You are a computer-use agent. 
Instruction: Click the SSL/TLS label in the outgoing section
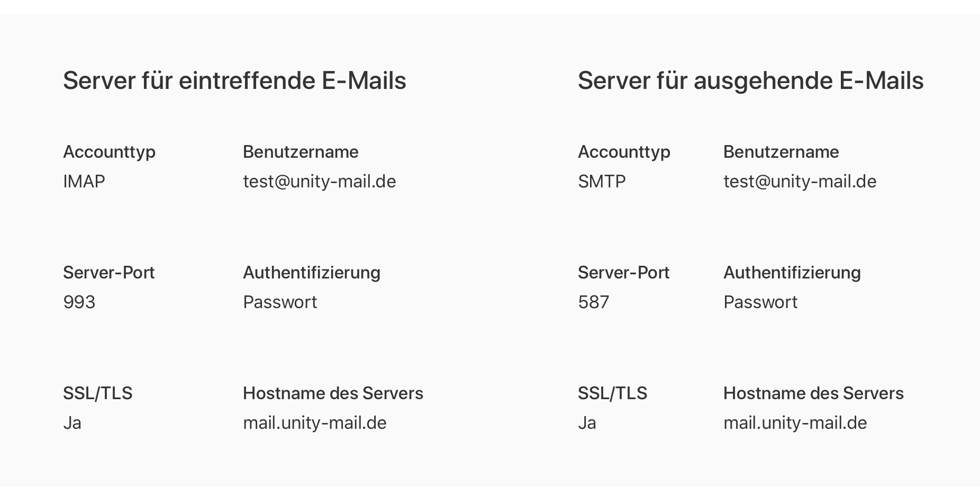click(x=612, y=393)
